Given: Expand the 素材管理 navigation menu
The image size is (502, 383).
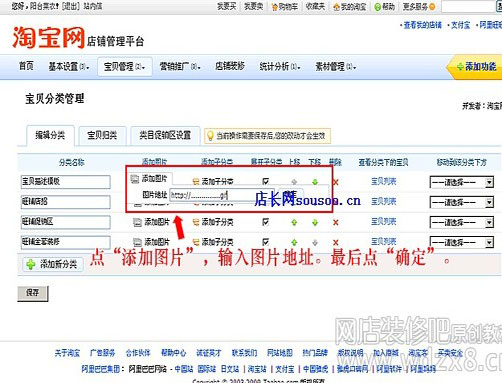Looking at the screenshot, I should tap(336, 67).
